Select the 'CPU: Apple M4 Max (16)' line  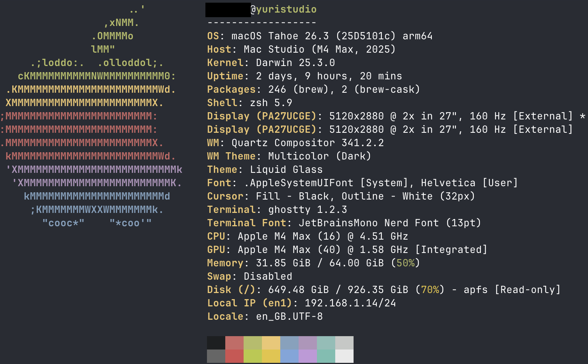click(308, 236)
